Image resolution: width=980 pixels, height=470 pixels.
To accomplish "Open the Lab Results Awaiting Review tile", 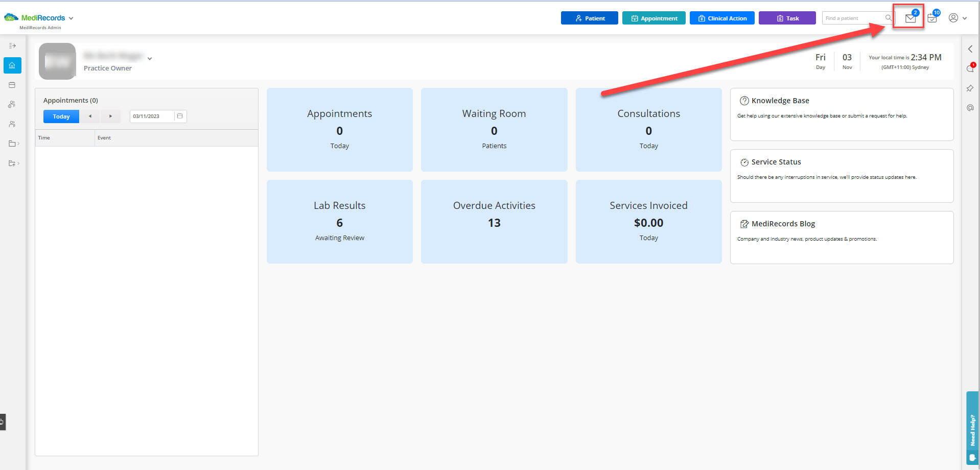I will pyautogui.click(x=340, y=222).
